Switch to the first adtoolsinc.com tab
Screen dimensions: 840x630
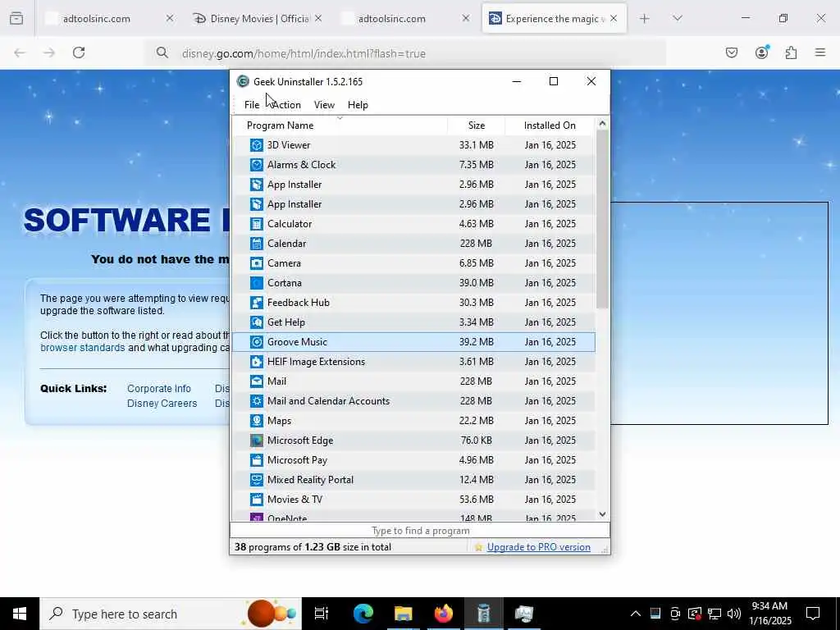pyautogui.click(x=97, y=19)
